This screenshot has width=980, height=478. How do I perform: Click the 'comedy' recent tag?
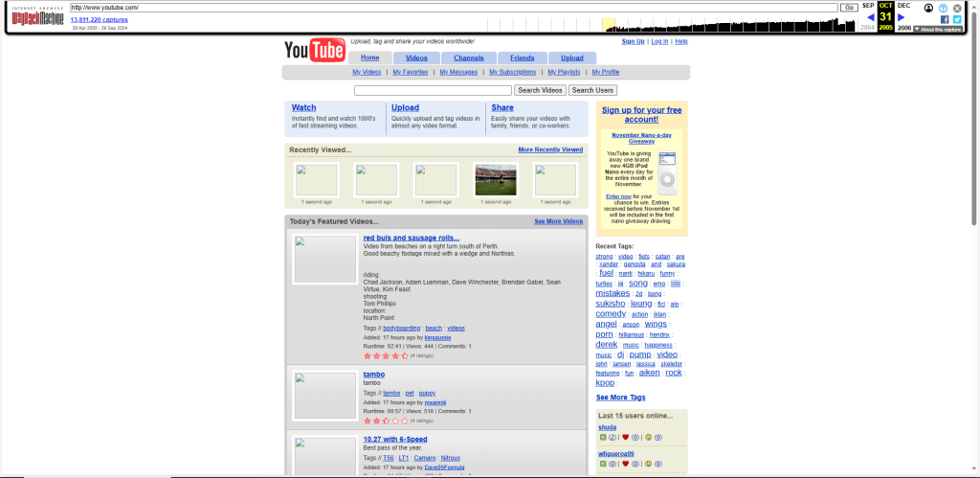point(611,313)
